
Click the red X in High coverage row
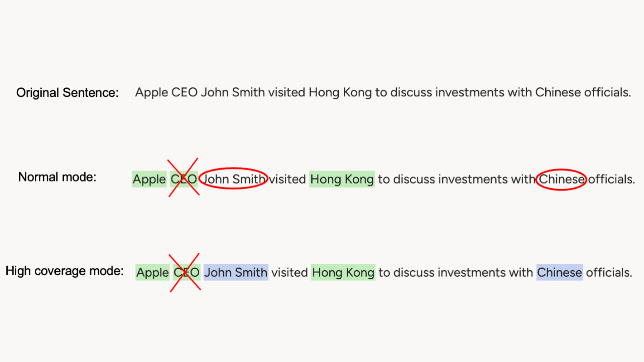pos(185,272)
